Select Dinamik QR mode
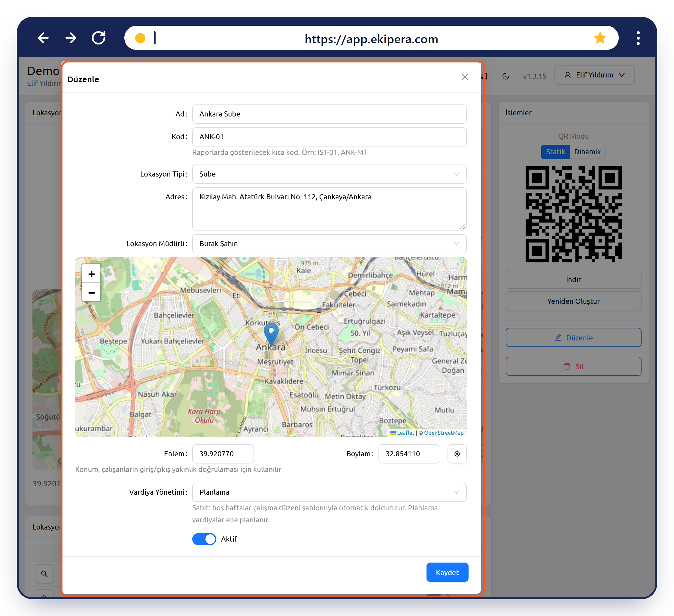This screenshot has height=616, width=674. coord(587,152)
